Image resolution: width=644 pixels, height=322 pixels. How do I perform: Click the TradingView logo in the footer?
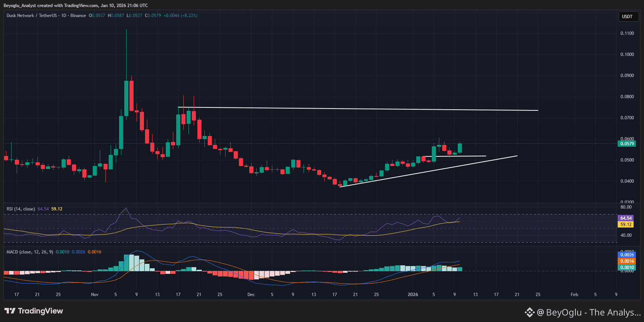click(x=34, y=311)
